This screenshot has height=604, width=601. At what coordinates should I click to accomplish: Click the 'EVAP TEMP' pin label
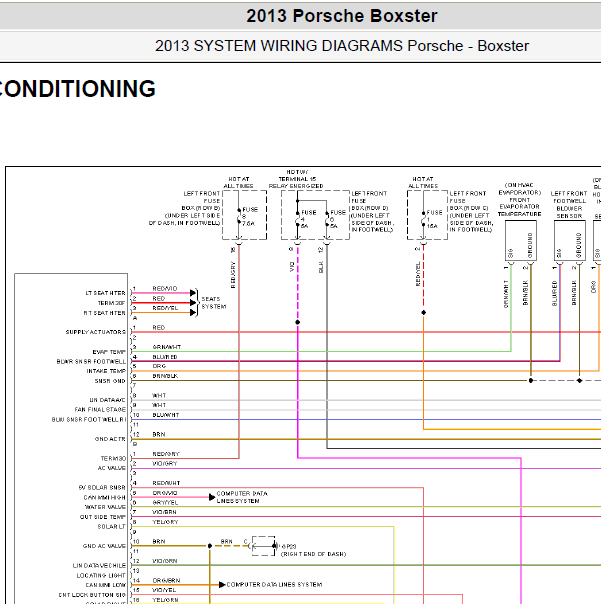pyautogui.click(x=109, y=352)
